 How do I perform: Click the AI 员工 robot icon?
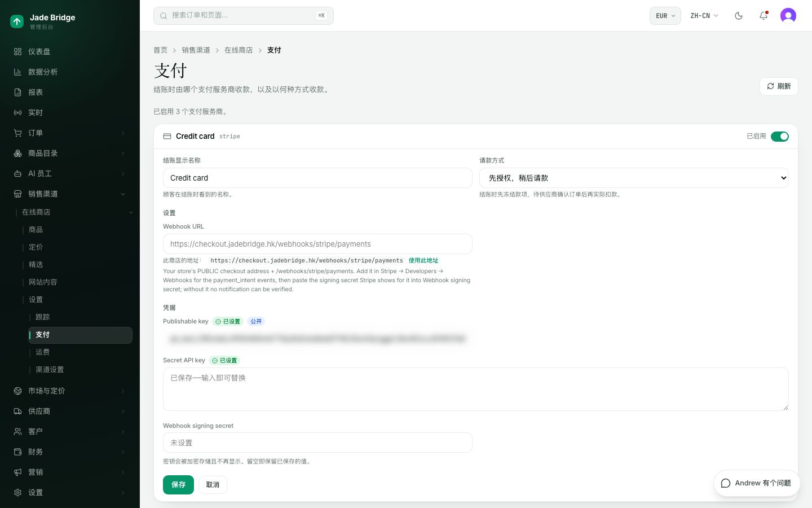(x=17, y=173)
